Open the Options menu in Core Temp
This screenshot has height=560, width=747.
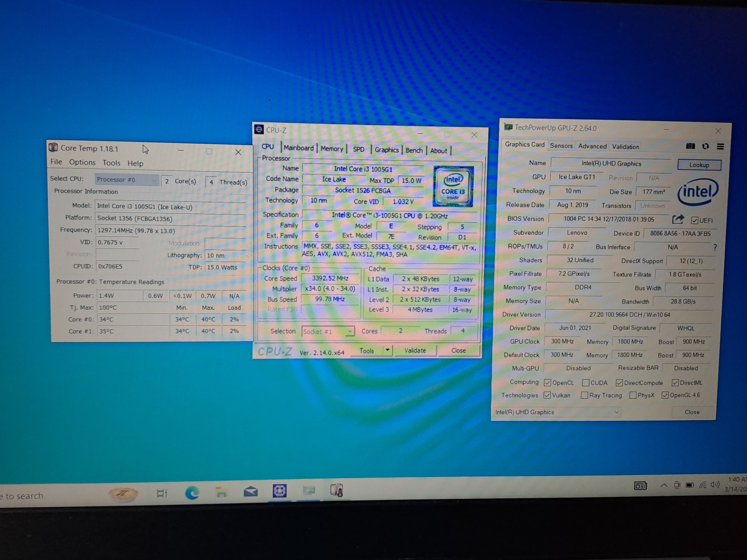point(82,162)
